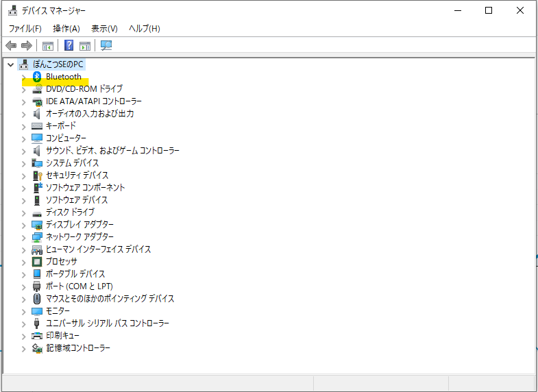538x392 pixels.
Task: Click the ポータブル デバイス icon
Action: (37, 274)
